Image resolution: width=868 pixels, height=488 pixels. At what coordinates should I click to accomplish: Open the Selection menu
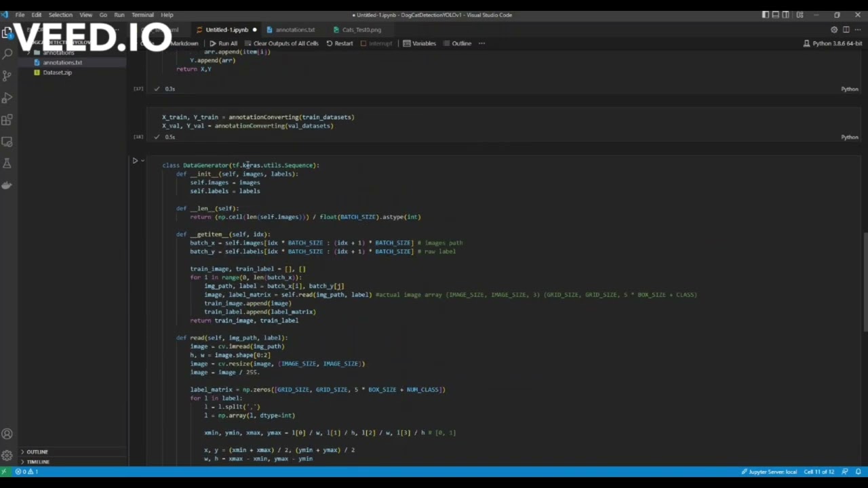[x=60, y=15]
